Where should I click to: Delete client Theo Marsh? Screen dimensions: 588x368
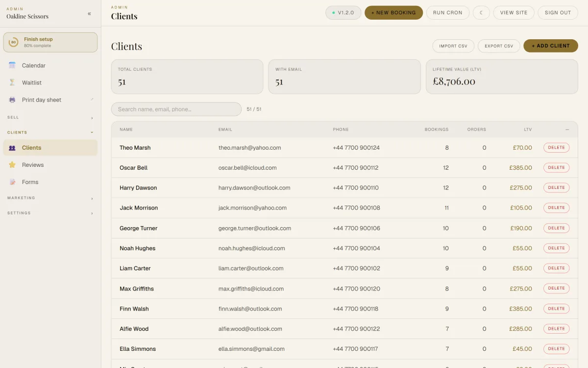557,148
